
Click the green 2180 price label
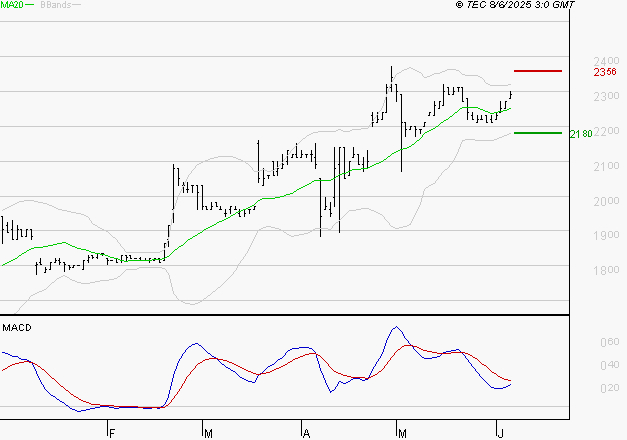[581, 133]
